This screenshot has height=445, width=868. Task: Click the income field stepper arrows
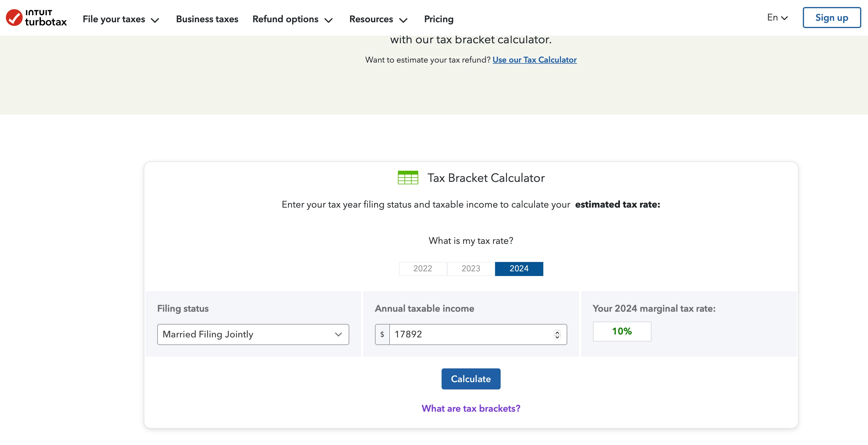click(x=557, y=334)
